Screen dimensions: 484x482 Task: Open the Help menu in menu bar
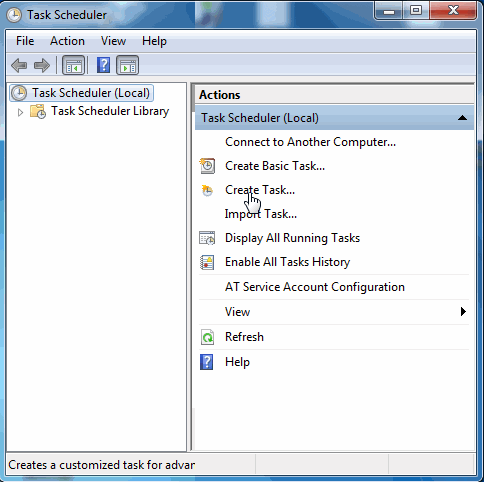pos(154,41)
